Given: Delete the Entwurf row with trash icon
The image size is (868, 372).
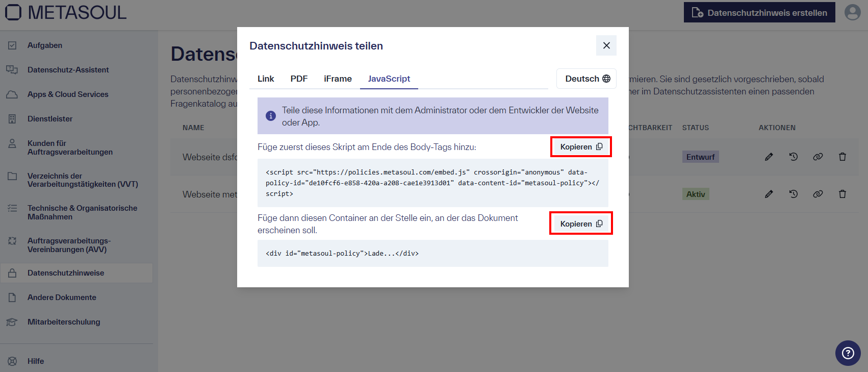Looking at the screenshot, I should [x=843, y=157].
